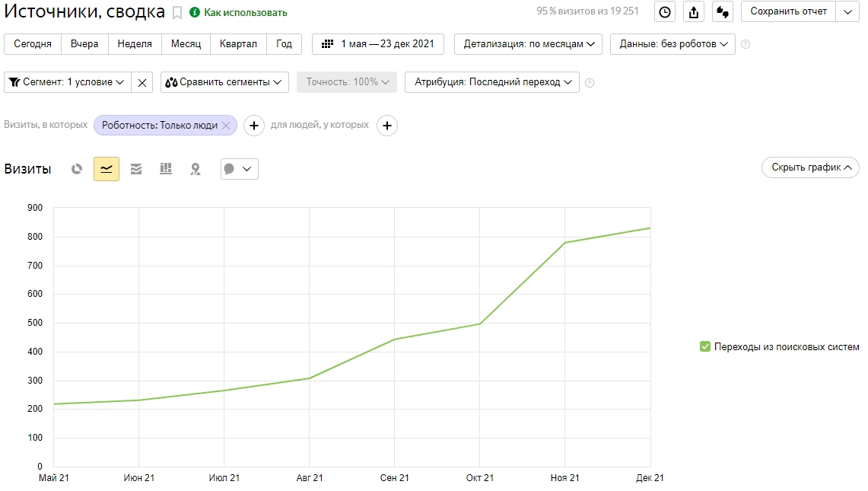Open 'Данные: без роботов' dropdown
868x491 pixels.
coord(672,44)
